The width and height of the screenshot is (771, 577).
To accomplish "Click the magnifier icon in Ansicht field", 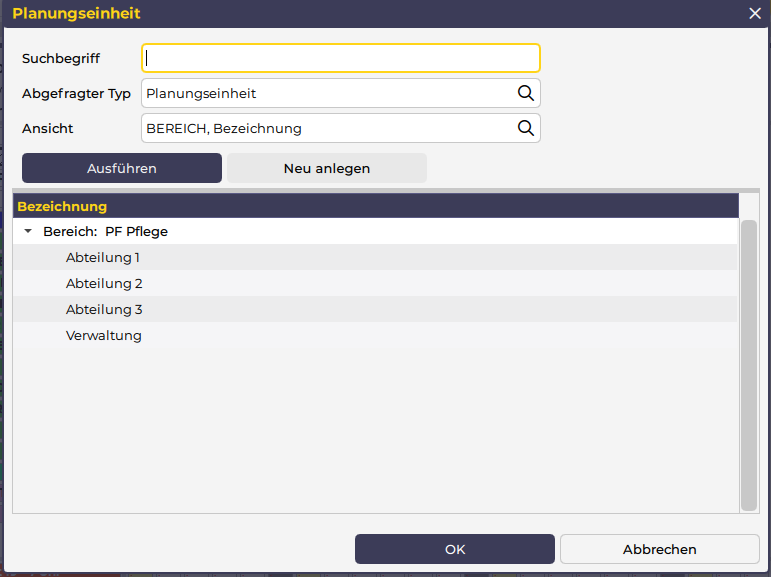I will pyautogui.click(x=525, y=128).
